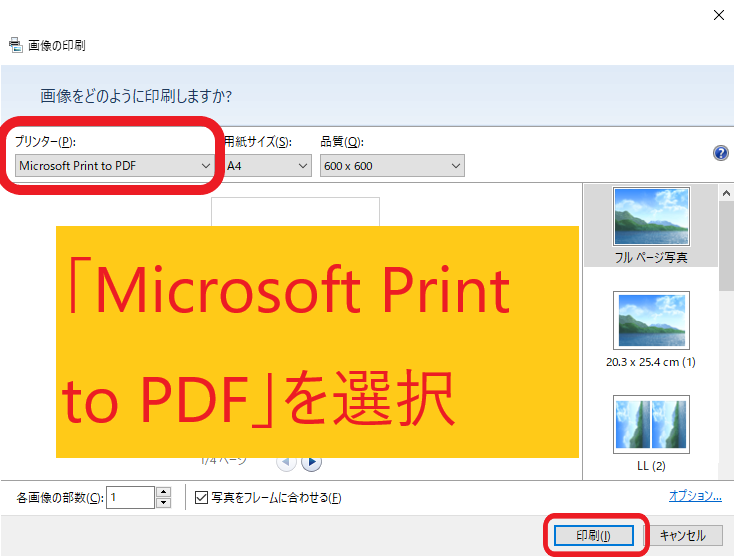
Task: Select the LL (2) layout thumbnail
Action: coord(651,424)
